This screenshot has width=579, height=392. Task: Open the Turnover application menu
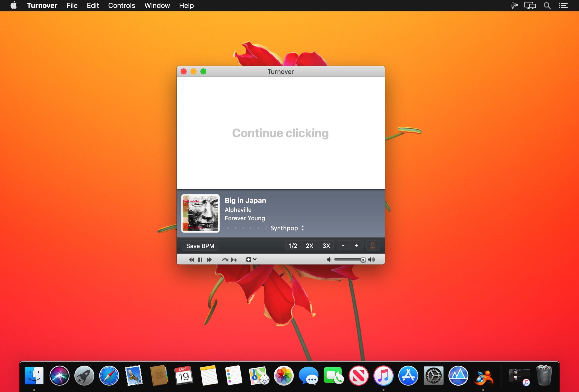point(42,5)
